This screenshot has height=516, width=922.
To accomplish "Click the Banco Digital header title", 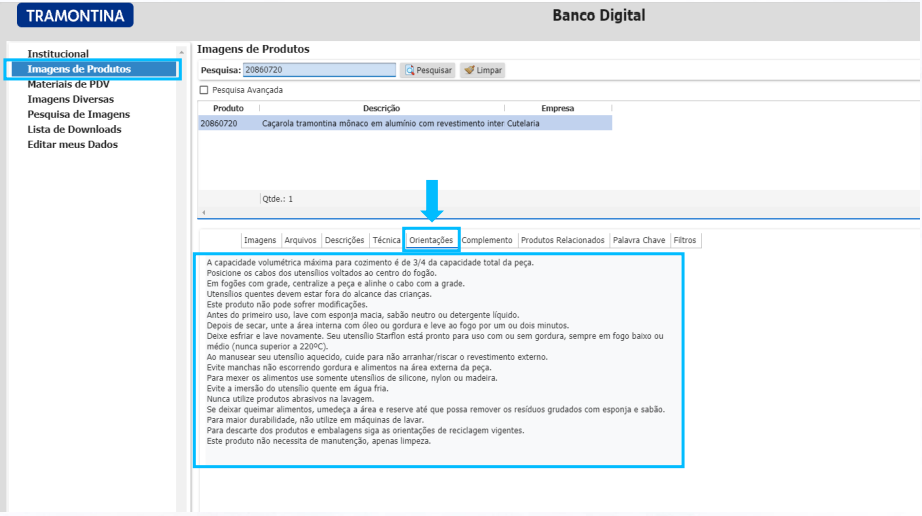I will 599,15.
